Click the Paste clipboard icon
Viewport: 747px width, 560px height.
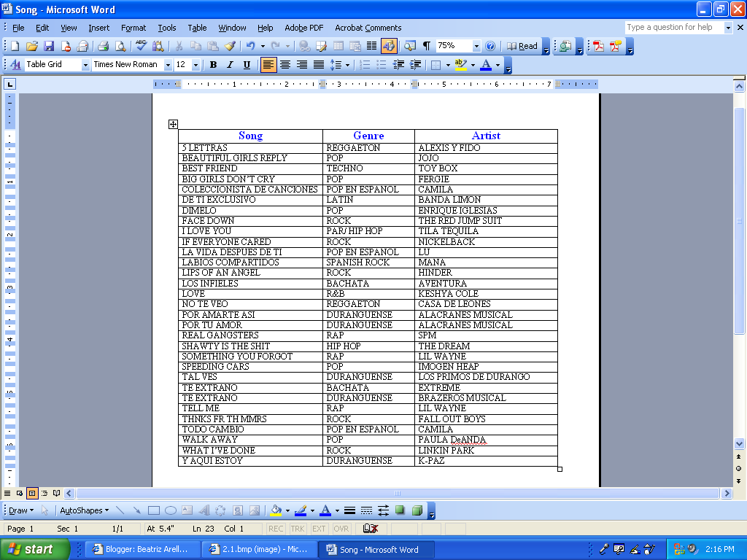tap(212, 46)
